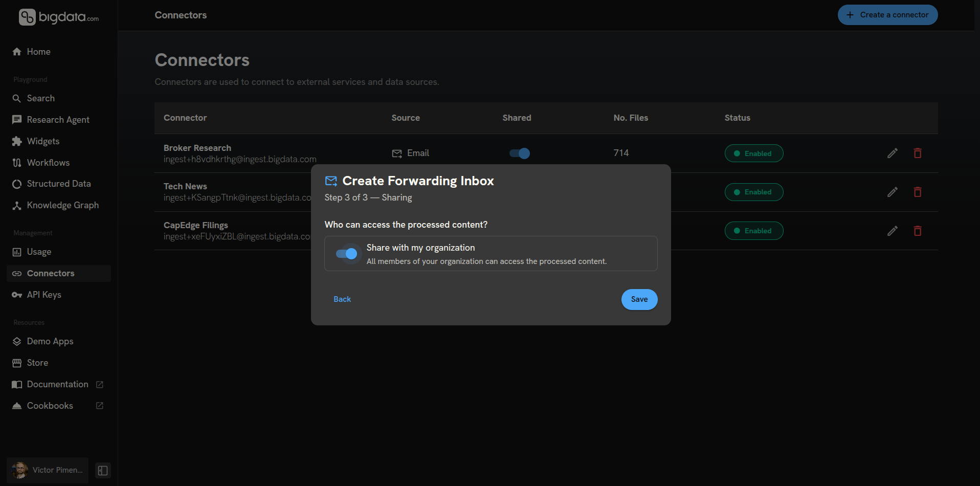Click the Workflows icon

point(17,163)
